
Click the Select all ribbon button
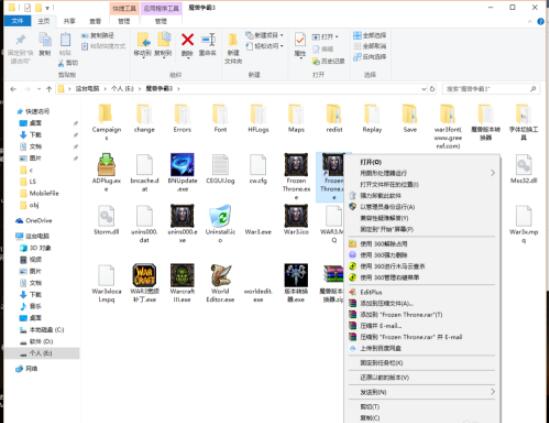pyautogui.click(x=370, y=35)
